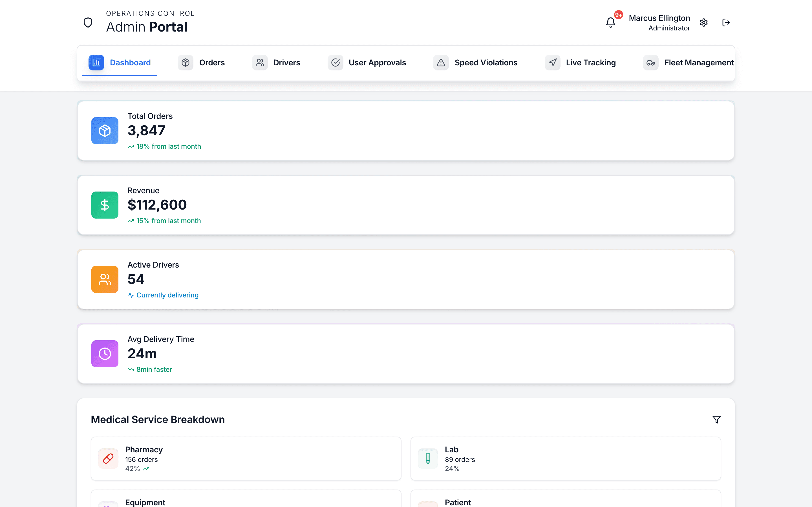
Task: Open the notifications bell with 9+ badge
Action: tap(611, 22)
